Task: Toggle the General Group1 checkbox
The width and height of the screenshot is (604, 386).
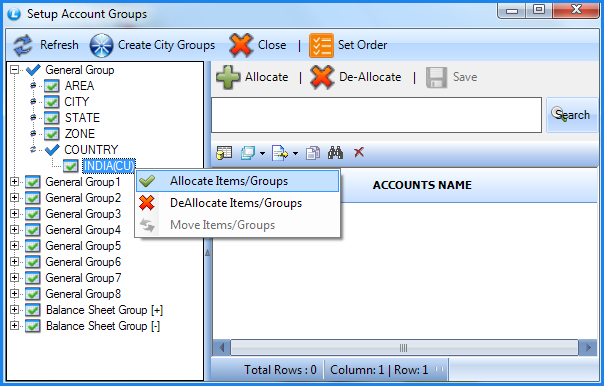Action: coord(33,182)
